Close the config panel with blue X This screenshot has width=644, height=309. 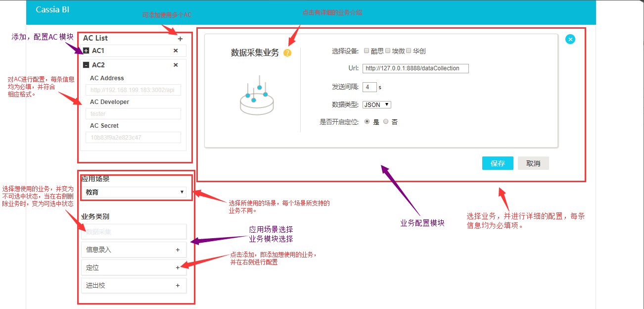(570, 39)
